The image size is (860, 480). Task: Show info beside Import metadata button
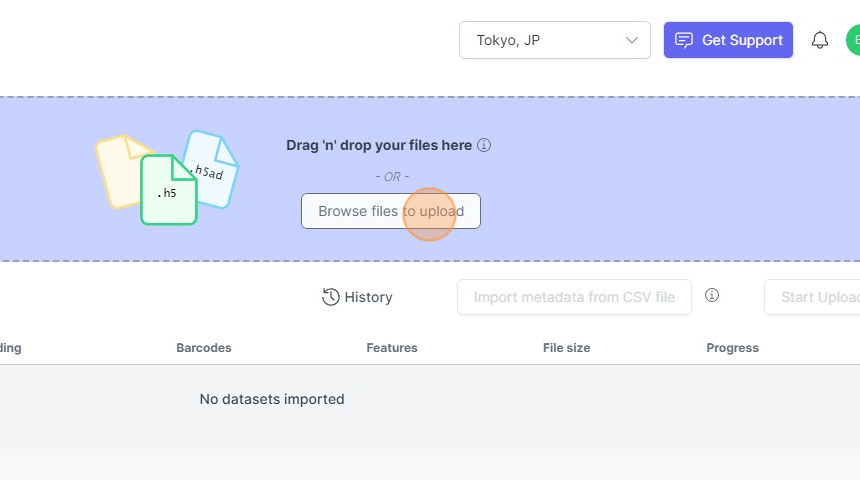point(712,295)
